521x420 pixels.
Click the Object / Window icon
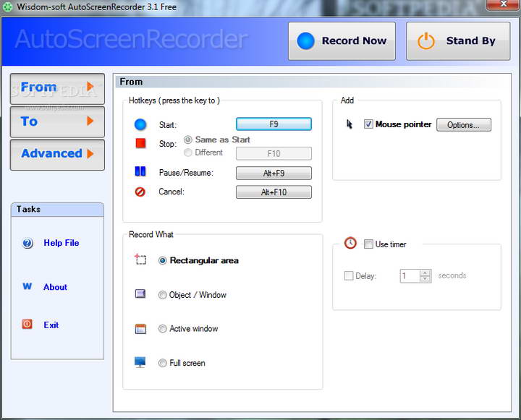(x=140, y=293)
